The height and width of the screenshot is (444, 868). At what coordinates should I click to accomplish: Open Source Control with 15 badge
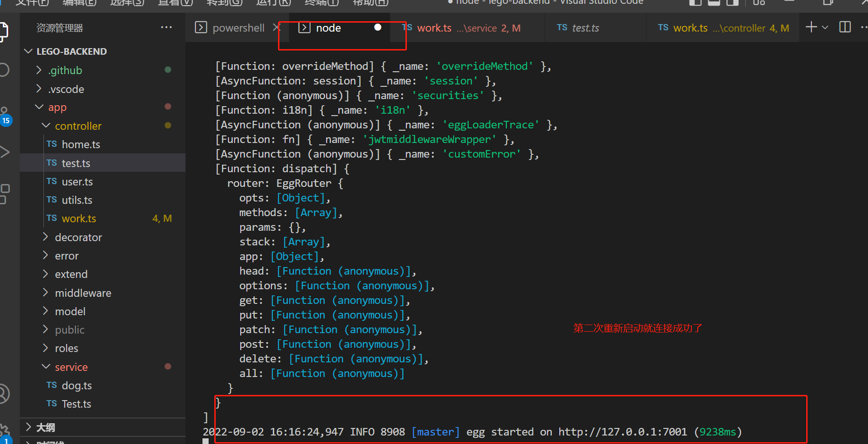pos(5,116)
